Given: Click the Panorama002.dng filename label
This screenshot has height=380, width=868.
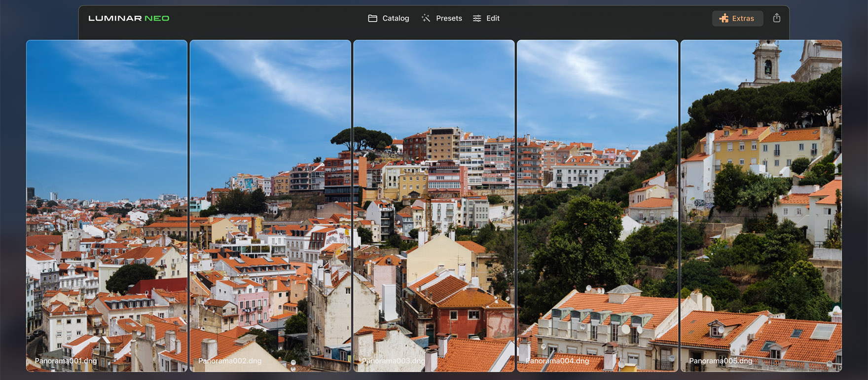Looking at the screenshot, I should coord(230,361).
